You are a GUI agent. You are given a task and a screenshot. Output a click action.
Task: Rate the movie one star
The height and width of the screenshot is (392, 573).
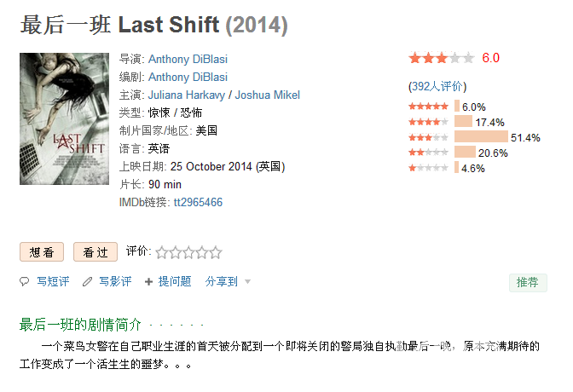(161, 252)
